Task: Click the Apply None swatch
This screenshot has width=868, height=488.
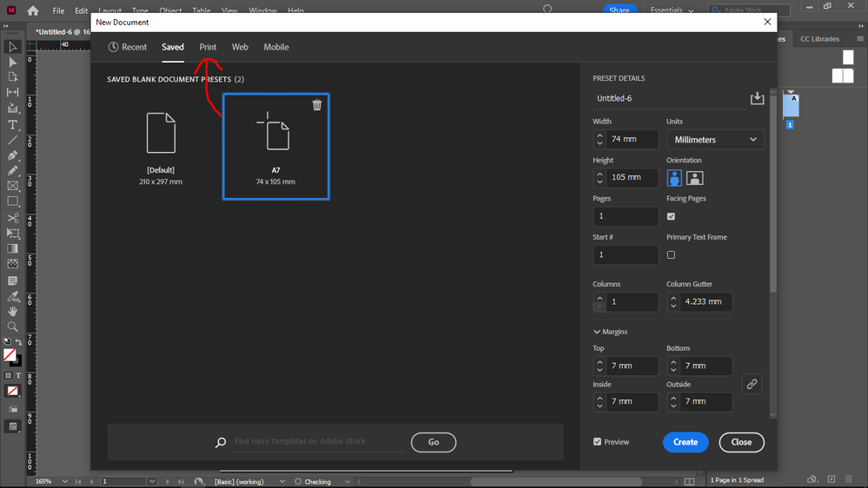Action: tap(12, 391)
